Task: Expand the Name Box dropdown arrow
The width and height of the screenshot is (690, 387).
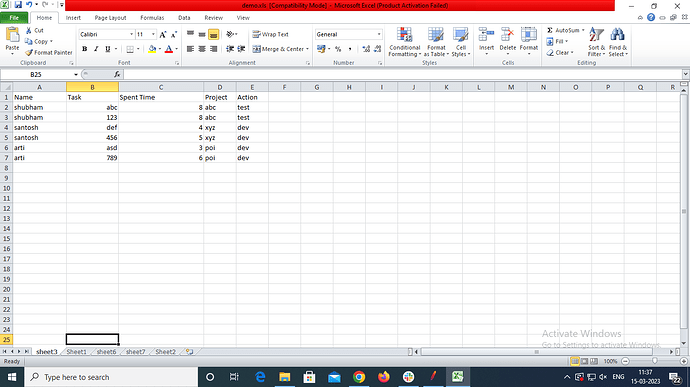Action: (x=76, y=74)
